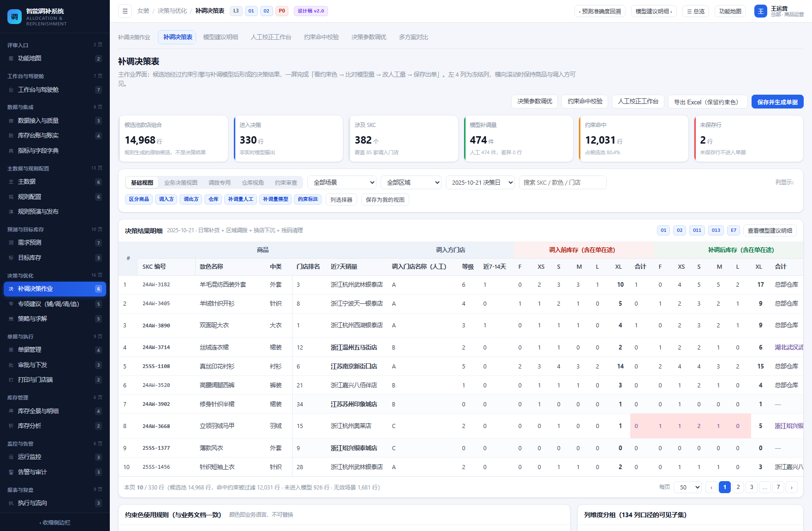Toggle the 补调量人工 column chip

point(240,199)
